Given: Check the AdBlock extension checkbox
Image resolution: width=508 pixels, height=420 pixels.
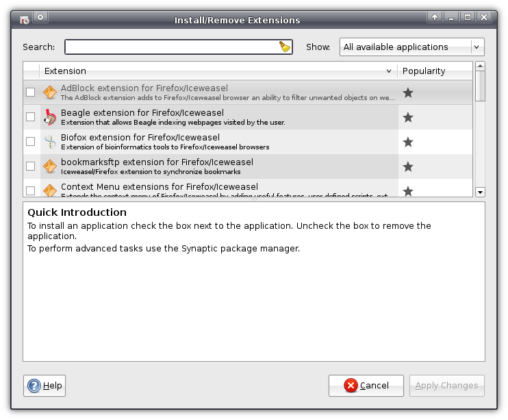Looking at the screenshot, I should [x=30, y=92].
